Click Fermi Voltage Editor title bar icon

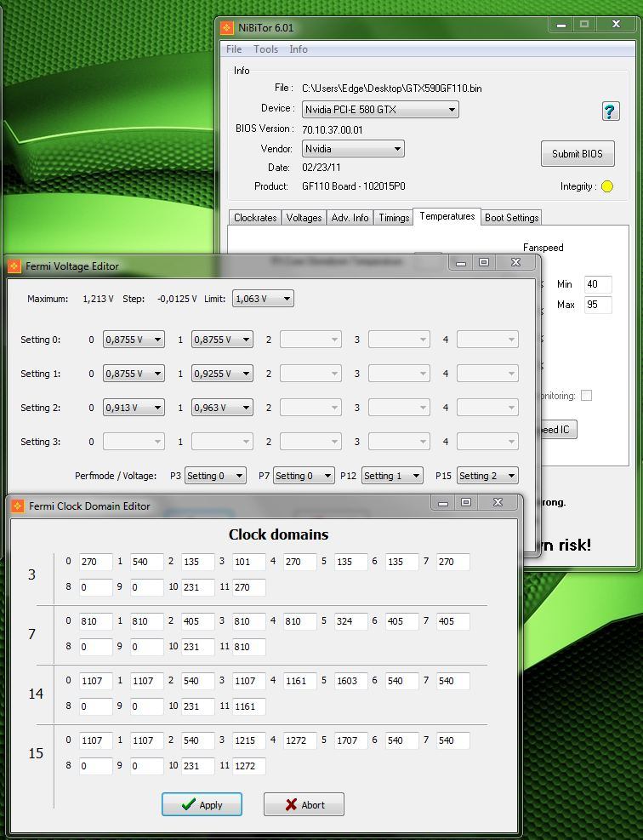tap(14, 266)
